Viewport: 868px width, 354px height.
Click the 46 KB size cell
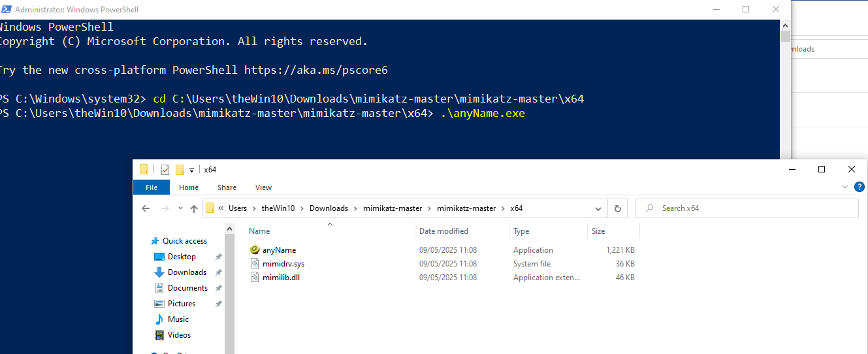coord(625,278)
